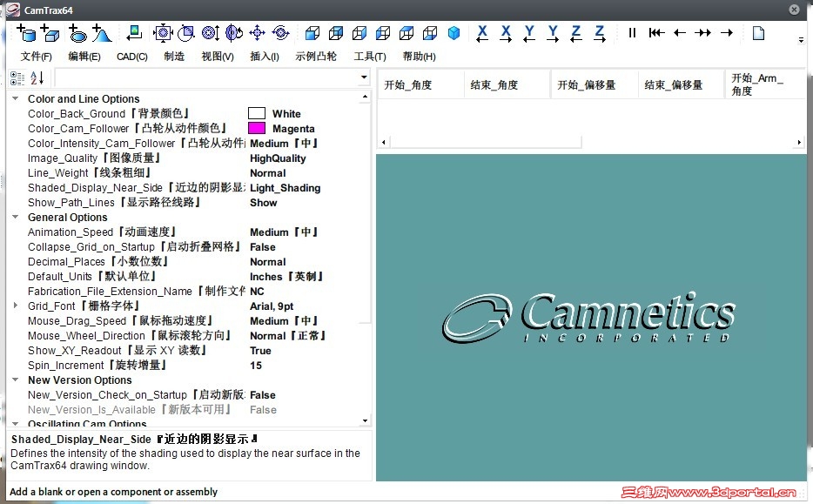Pause the cam animation
813x504 pixels.
pos(632,33)
